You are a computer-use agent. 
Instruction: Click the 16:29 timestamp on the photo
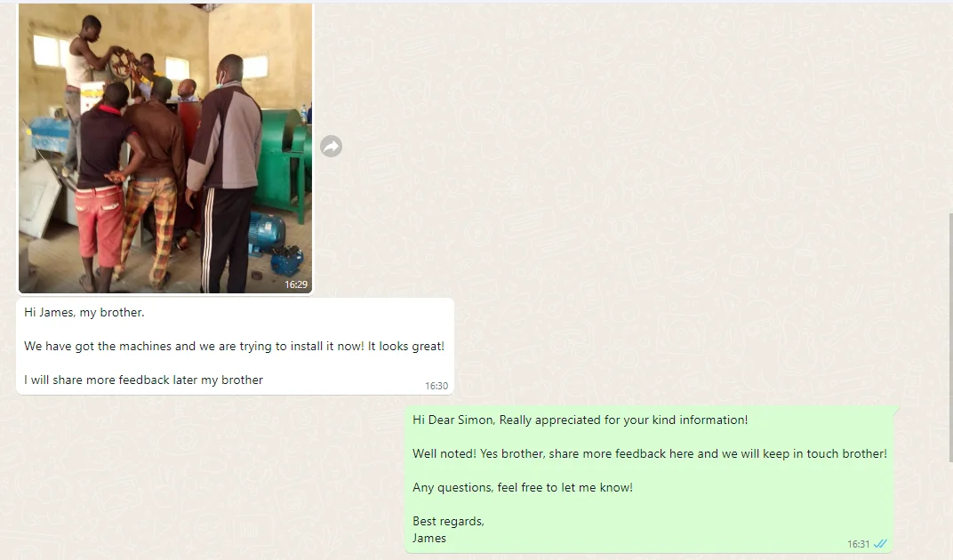(x=296, y=284)
